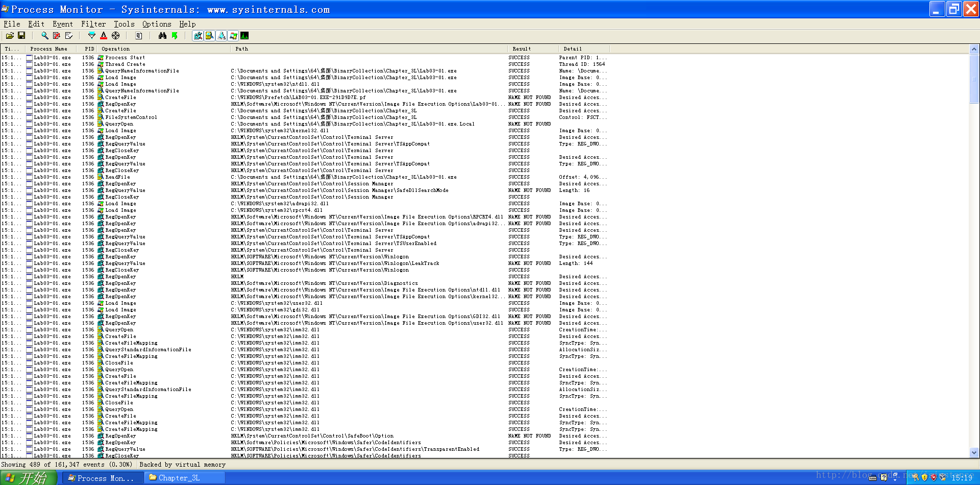This screenshot has width=980, height=485.
Task: Click the PID column header
Action: click(x=87, y=49)
